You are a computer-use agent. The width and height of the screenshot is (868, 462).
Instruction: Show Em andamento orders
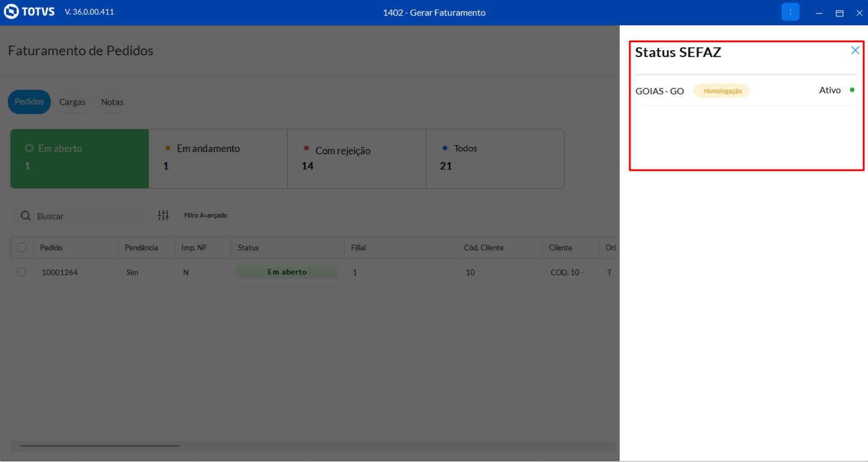pyautogui.click(x=218, y=158)
